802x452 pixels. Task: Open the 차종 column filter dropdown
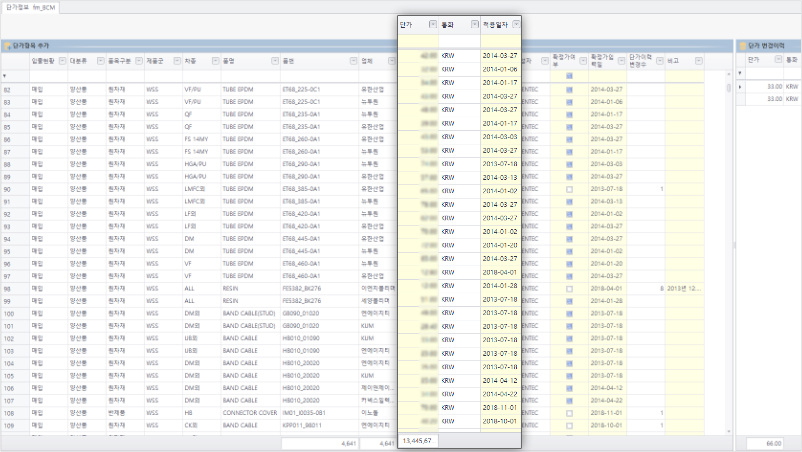pos(215,61)
